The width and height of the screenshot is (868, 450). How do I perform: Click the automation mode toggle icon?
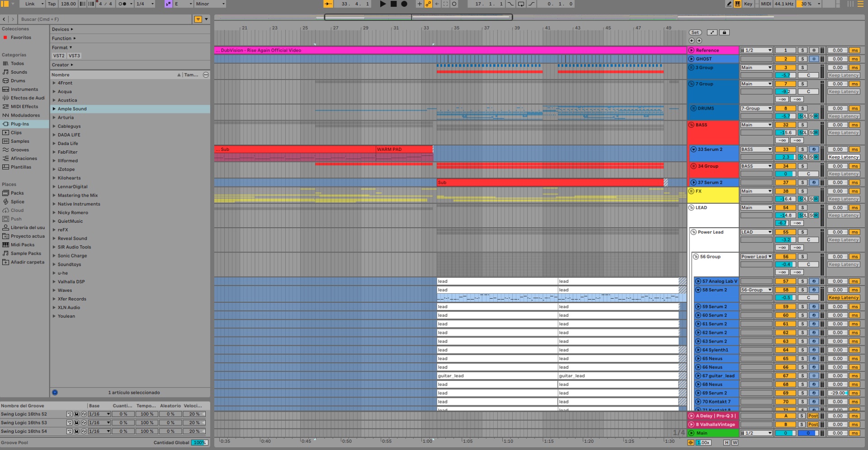click(712, 33)
